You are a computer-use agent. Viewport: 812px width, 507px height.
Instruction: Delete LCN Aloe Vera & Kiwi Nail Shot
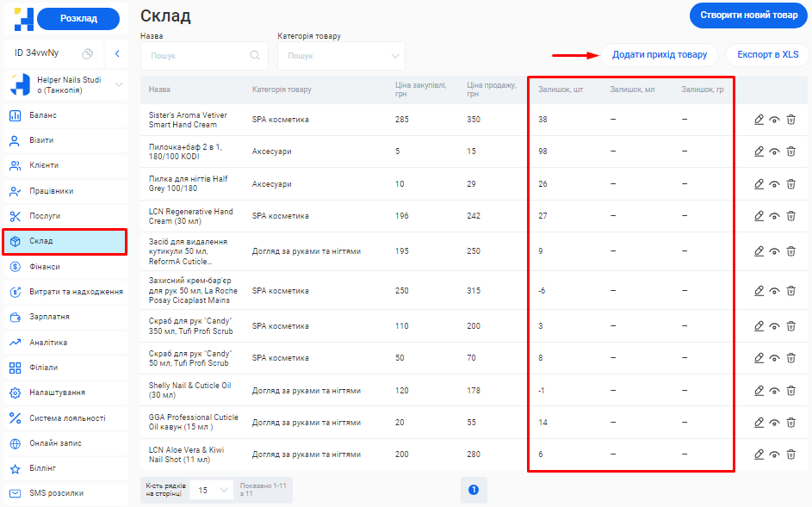click(790, 454)
